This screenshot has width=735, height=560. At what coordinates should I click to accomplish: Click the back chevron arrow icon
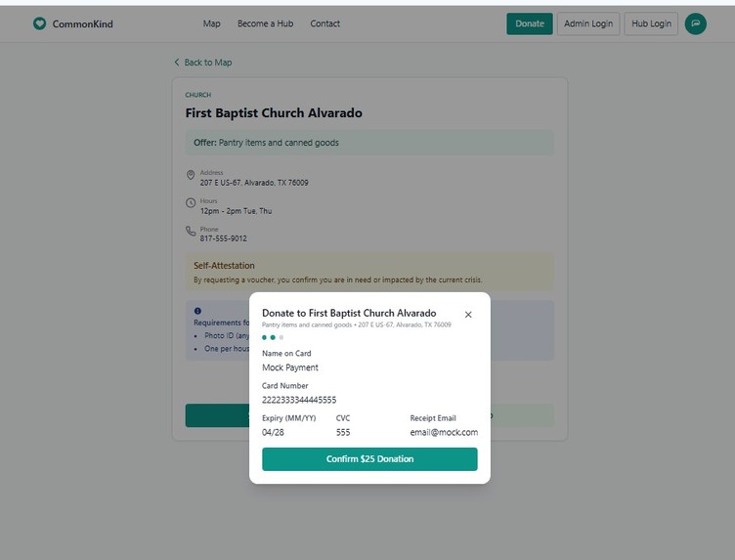pyautogui.click(x=177, y=62)
